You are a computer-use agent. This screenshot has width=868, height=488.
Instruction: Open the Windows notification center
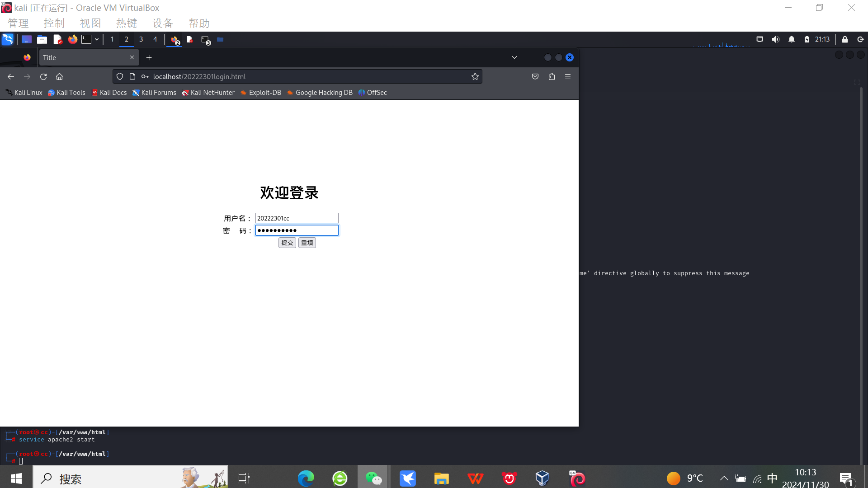click(846, 479)
